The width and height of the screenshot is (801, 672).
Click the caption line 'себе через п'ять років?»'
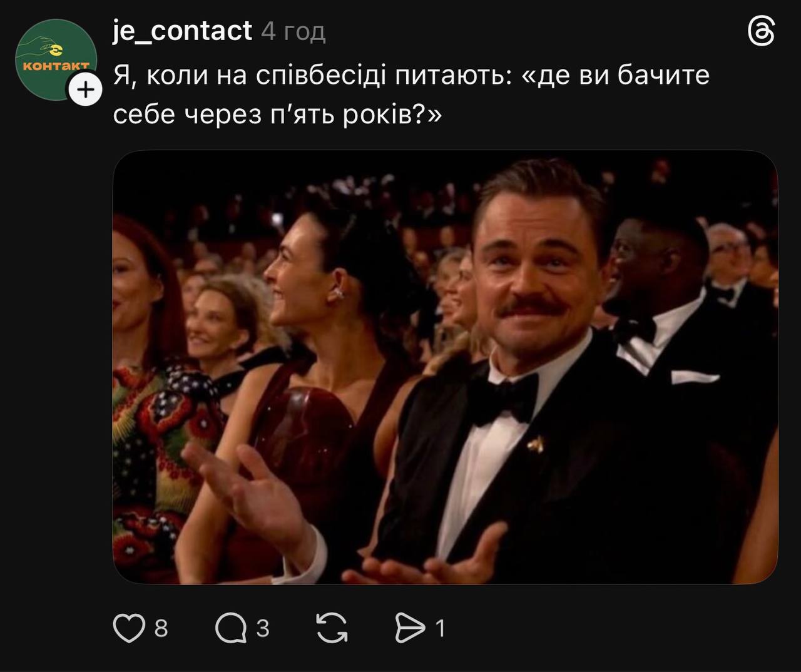pyautogui.click(x=277, y=114)
